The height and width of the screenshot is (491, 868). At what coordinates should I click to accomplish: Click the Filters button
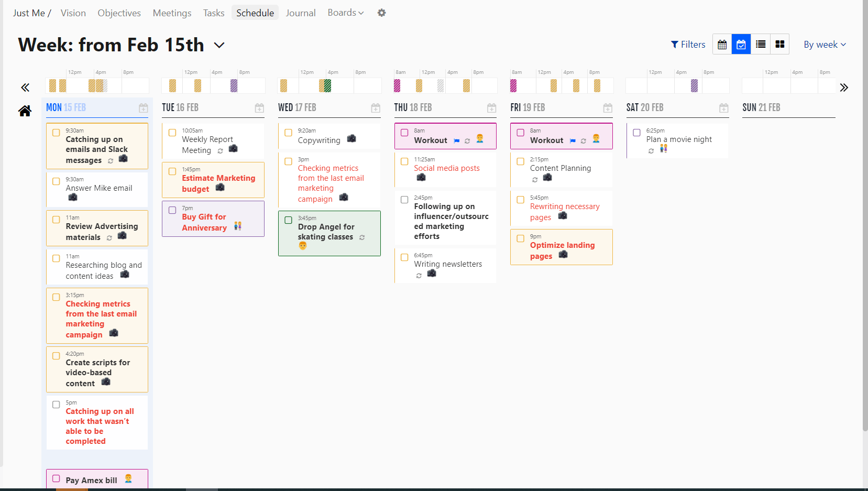pos(688,44)
